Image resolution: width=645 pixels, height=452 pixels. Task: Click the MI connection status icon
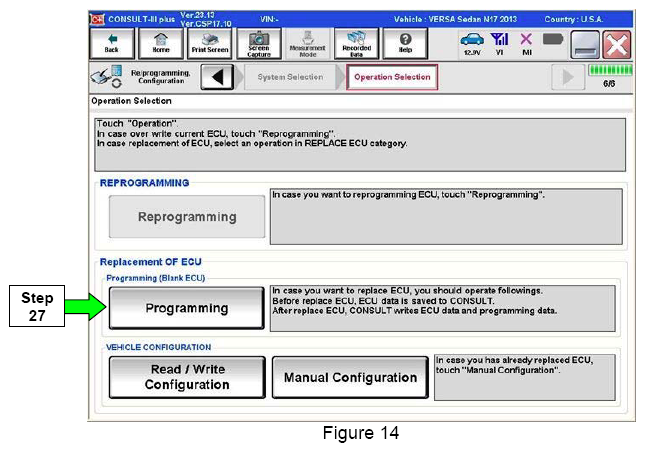tap(525, 41)
